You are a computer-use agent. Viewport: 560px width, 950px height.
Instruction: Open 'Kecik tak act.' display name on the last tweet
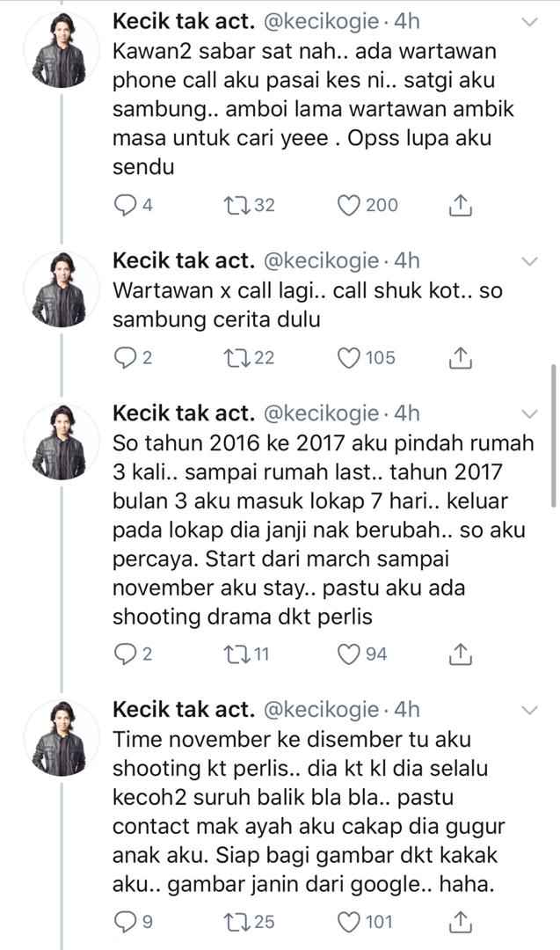pyautogui.click(x=183, y=709)
